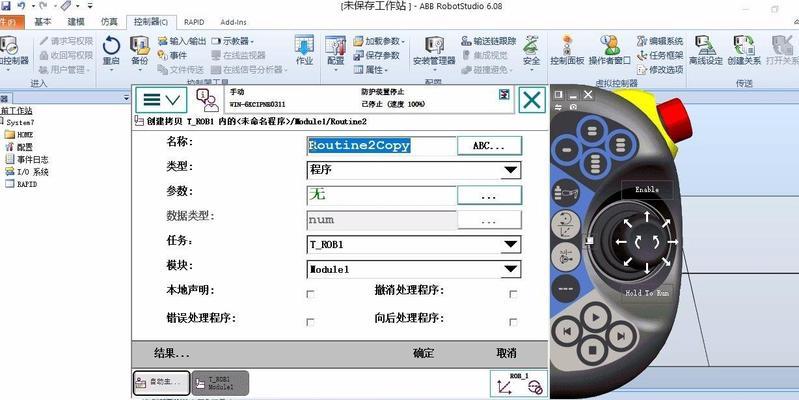Toggle axis group 1-3/4-6 hardware key

(x=565, y=256)
